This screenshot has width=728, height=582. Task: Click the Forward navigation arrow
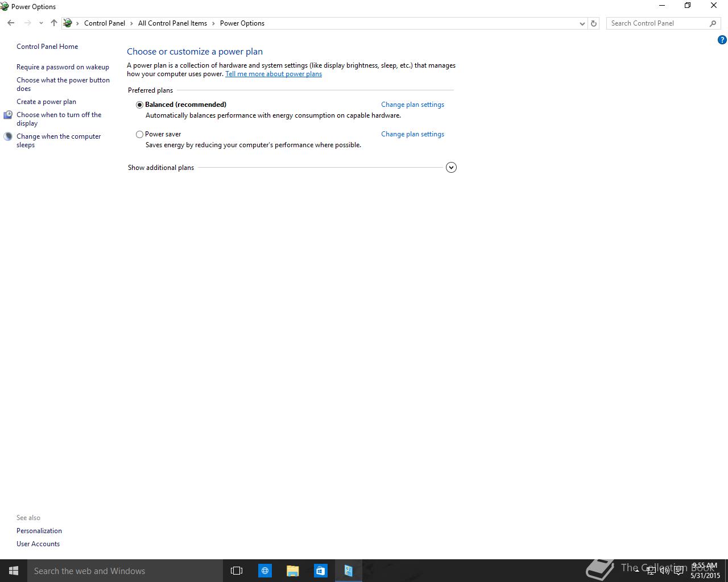27,23
